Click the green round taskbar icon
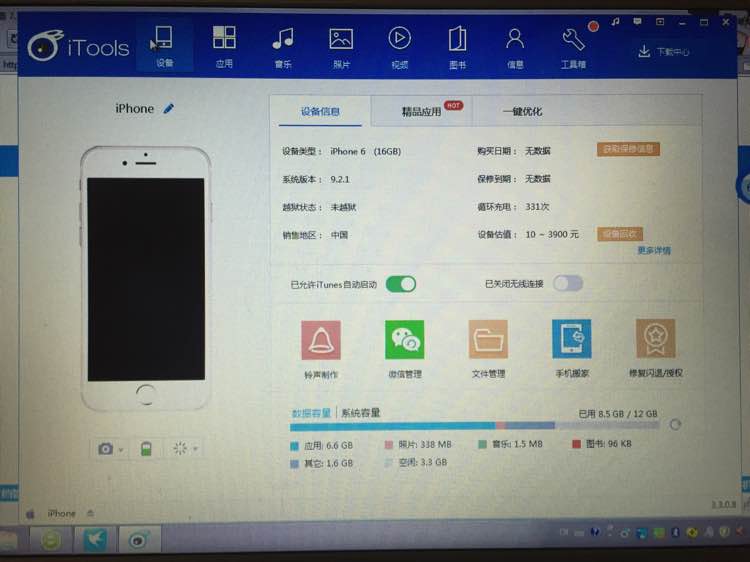Viewport: 750px width, 562px height. pos(51,540)
